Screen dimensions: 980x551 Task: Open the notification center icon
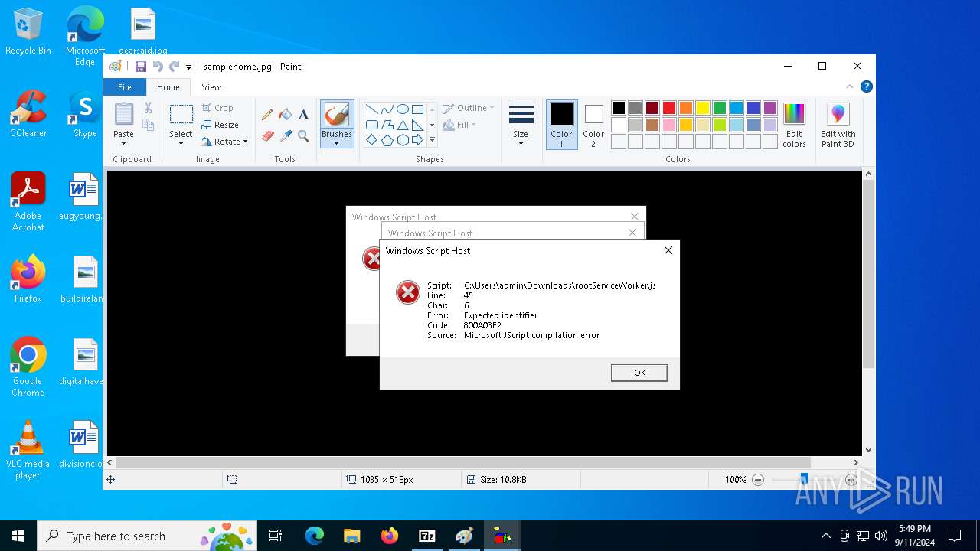click(955, 536)
